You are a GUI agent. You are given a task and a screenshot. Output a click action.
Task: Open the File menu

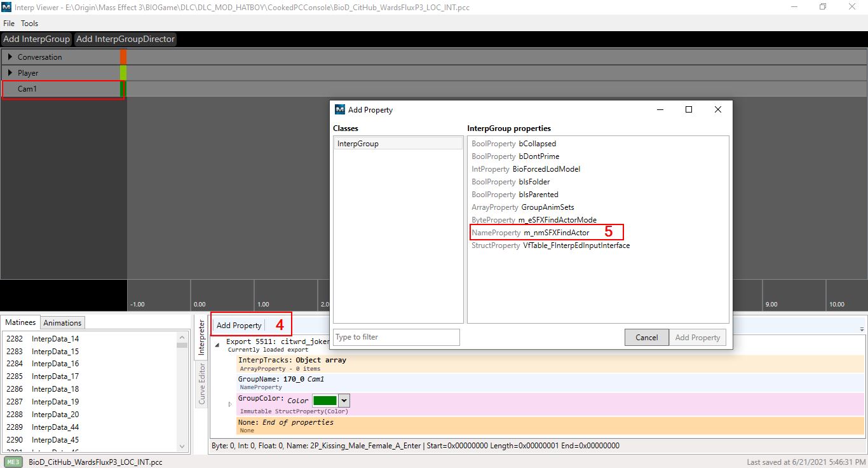9,24
